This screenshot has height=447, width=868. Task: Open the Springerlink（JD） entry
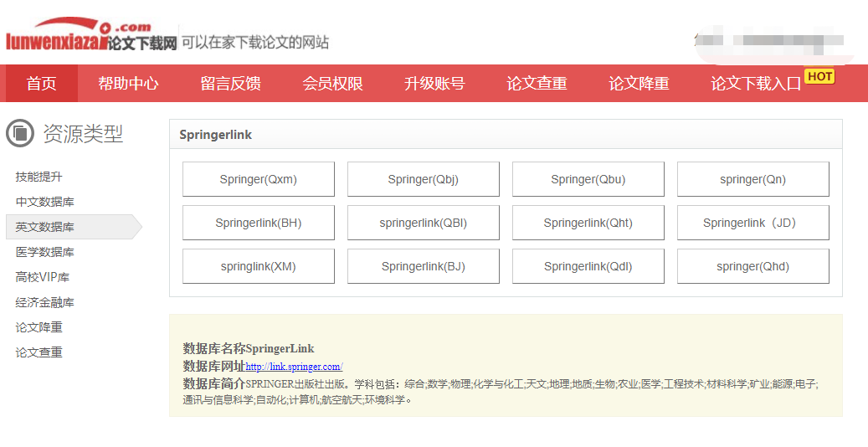tap(752, 223)
